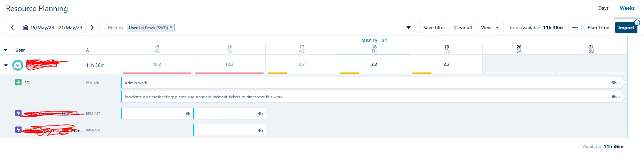Switch to the Days view tab
The height and width of the screenshot is (161, 644).
[603, 8]
